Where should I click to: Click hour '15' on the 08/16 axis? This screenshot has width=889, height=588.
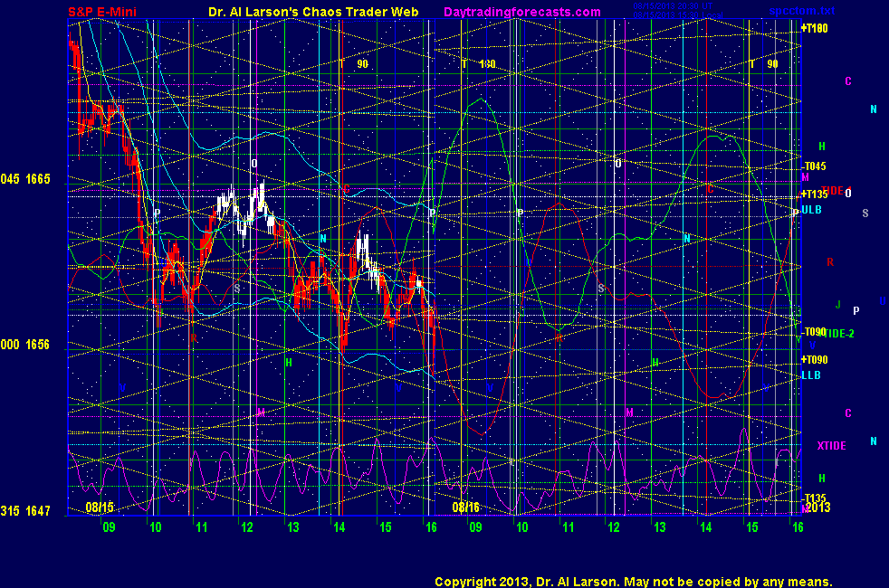(x=751, y=527)
